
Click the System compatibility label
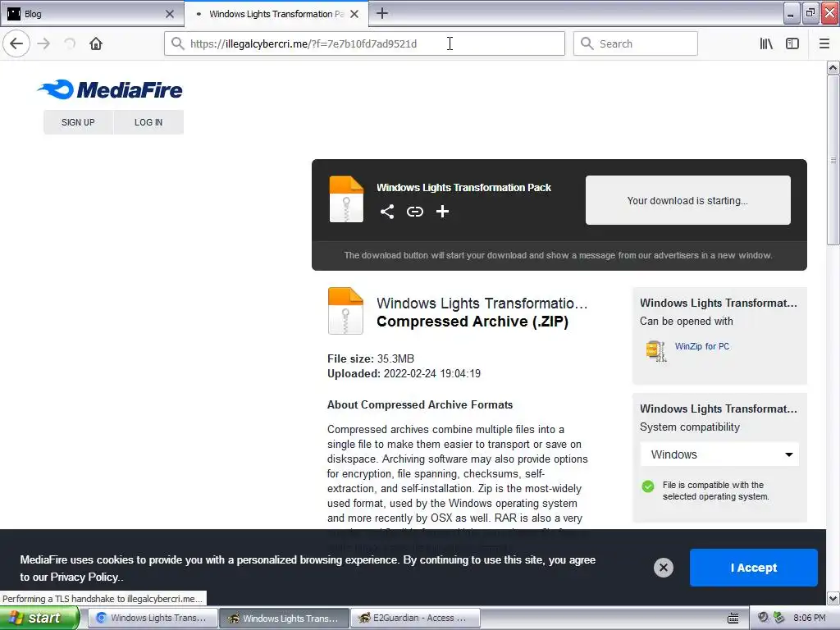point(689,427)
